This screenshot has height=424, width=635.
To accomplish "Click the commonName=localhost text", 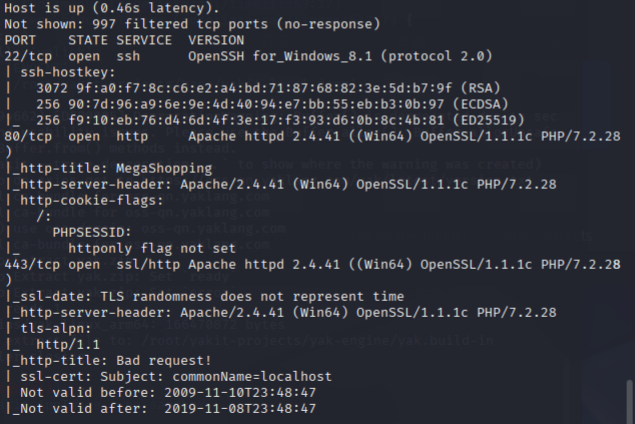I will pos(252,377).
